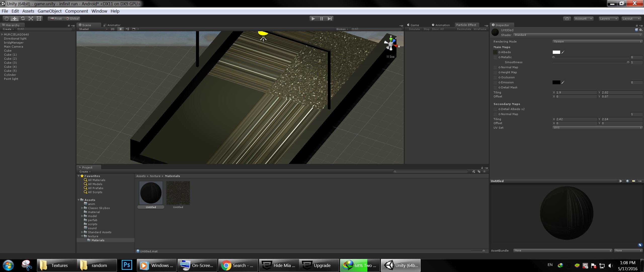Pick color with Emission eyedropper
The width and height of the screenshot is (644, 272).
(x=563, y=82)
